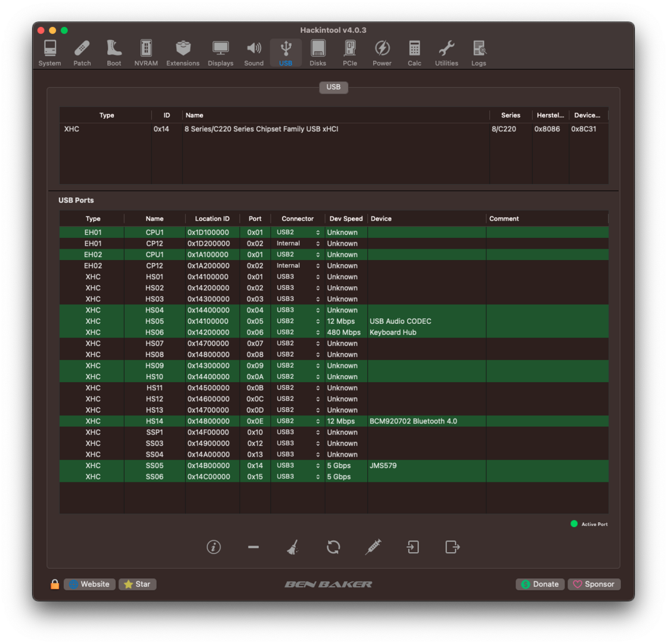Open connector dropdown for HS05 port
Viewport: 667px width, 644px height.
click(298, 321)
